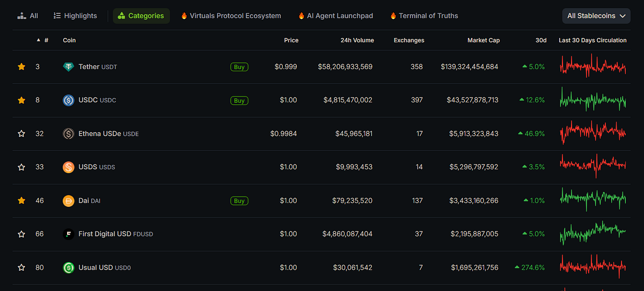Switch to the Highlights tab
644x291 pixels.
[75, 16]
